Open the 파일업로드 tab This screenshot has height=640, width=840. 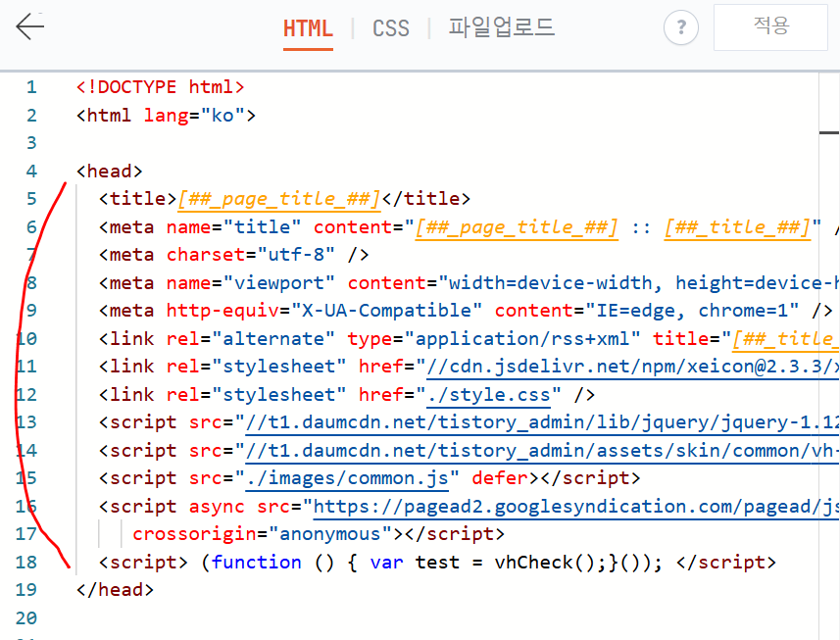pos(502,27)
